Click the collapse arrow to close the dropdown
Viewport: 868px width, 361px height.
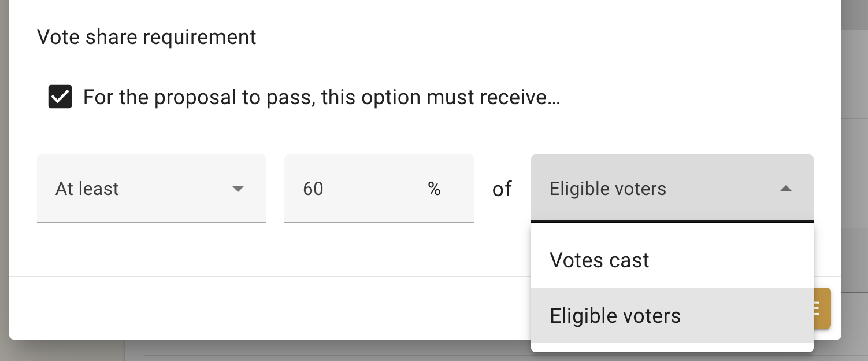pos(786,189)
